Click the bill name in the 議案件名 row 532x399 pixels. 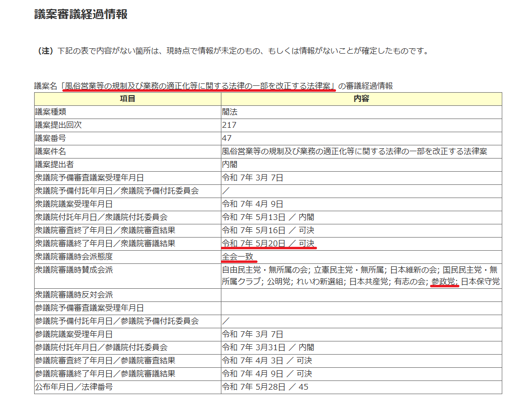tap(355, 152)
